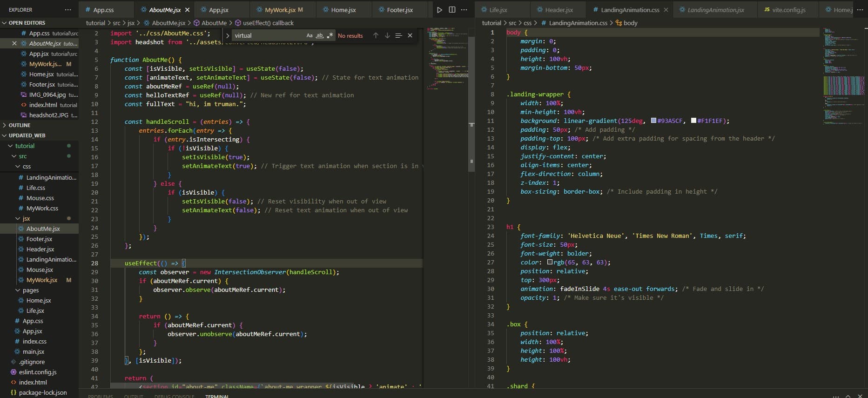Click 'useEffect() callback' breadcrumb
The width and height of the screenshot is (868, 398).
pyautogui.click(x=268, y=23)
